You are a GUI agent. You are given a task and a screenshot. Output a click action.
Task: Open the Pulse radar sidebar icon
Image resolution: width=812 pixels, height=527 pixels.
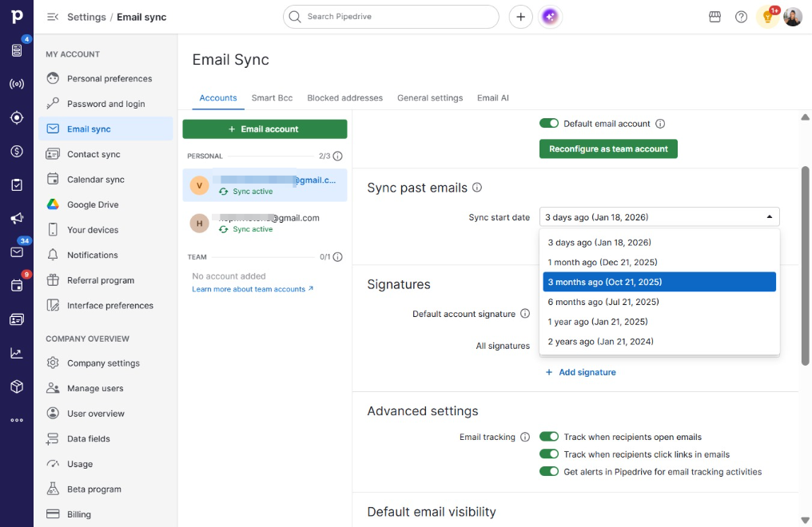pos(17,84)
